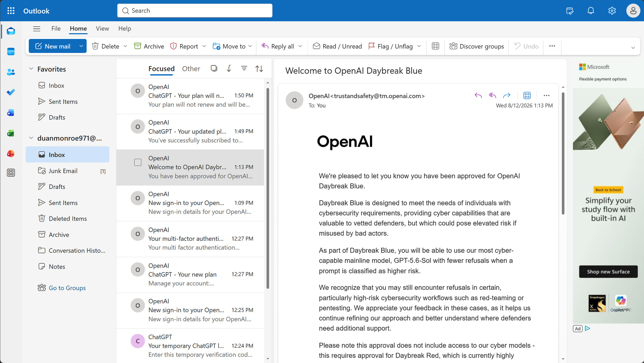Toggle Flag / Unflag on the message
The height and width of the screenshot is (363, 644).
390,46
